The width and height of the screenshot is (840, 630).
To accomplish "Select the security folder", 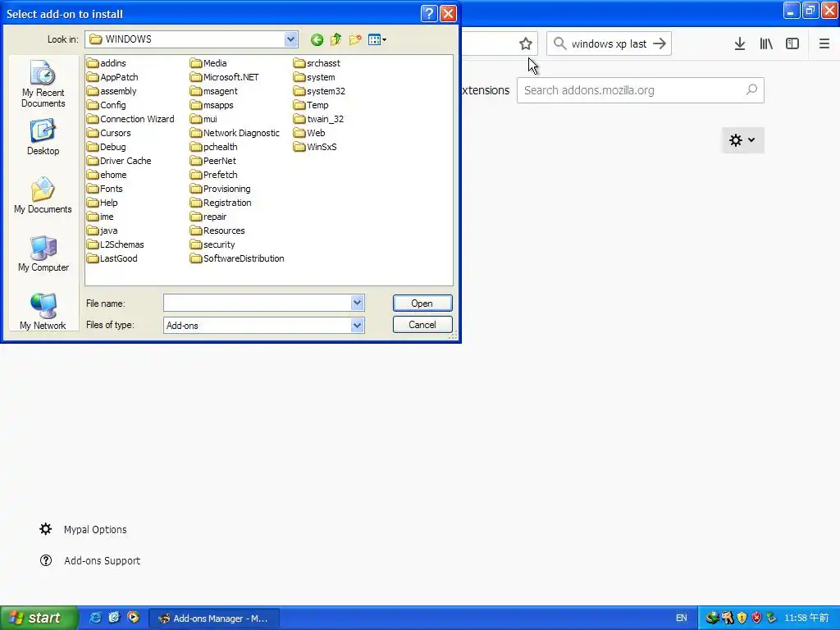I will point(212,244).
